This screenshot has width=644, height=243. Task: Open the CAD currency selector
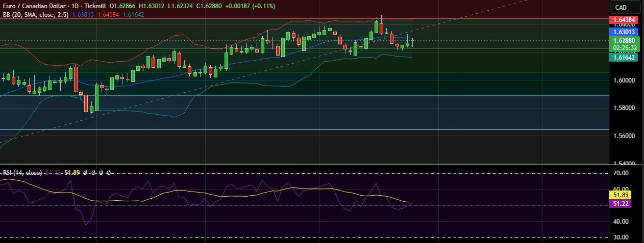[625, 7]
